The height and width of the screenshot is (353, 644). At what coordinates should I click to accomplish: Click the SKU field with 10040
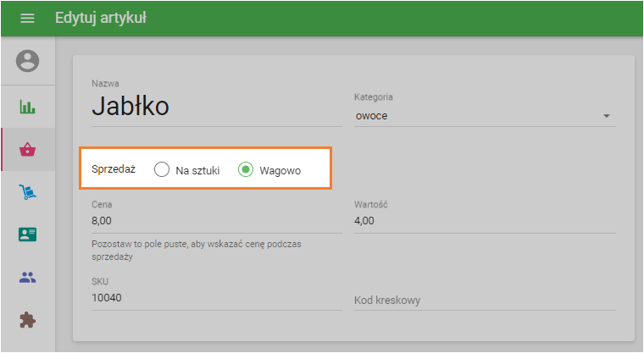click(217, 299)
